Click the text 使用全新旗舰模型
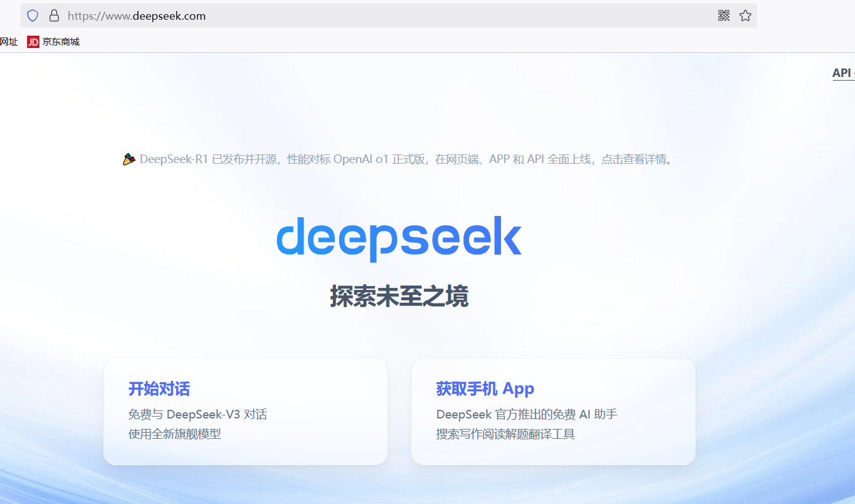 coord(174,434)
